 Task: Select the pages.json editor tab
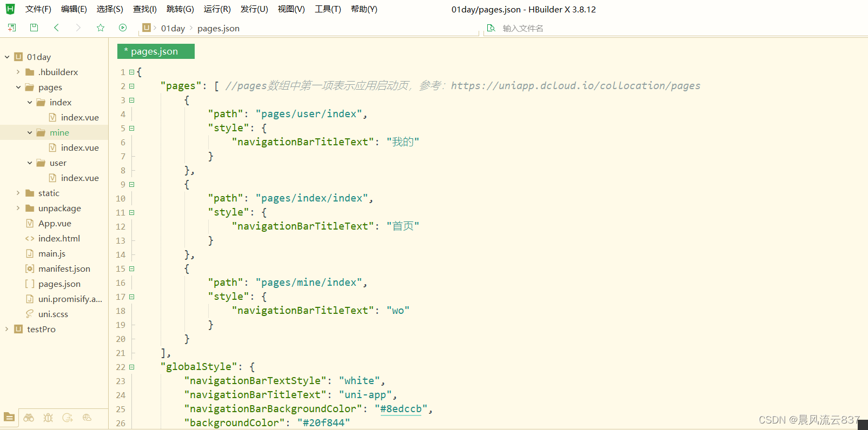[156, 51]
